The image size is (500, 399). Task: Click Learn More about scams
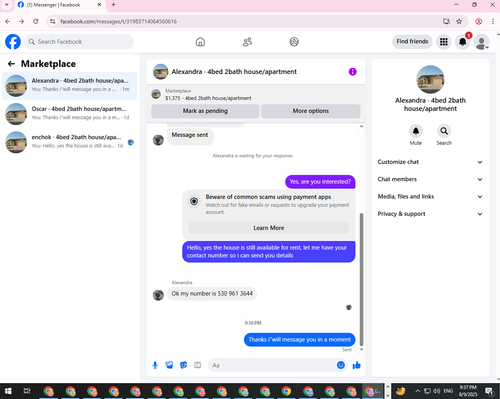pos(269,228)
